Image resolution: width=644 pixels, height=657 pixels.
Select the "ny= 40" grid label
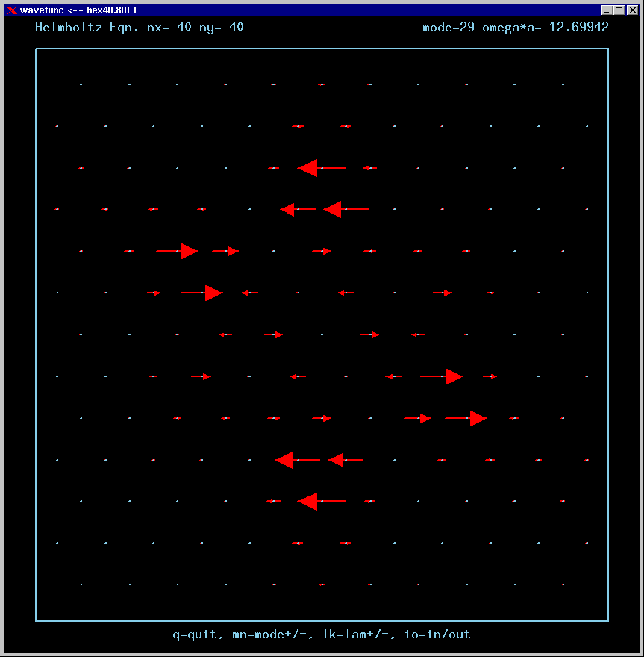(x=221, y=28)
